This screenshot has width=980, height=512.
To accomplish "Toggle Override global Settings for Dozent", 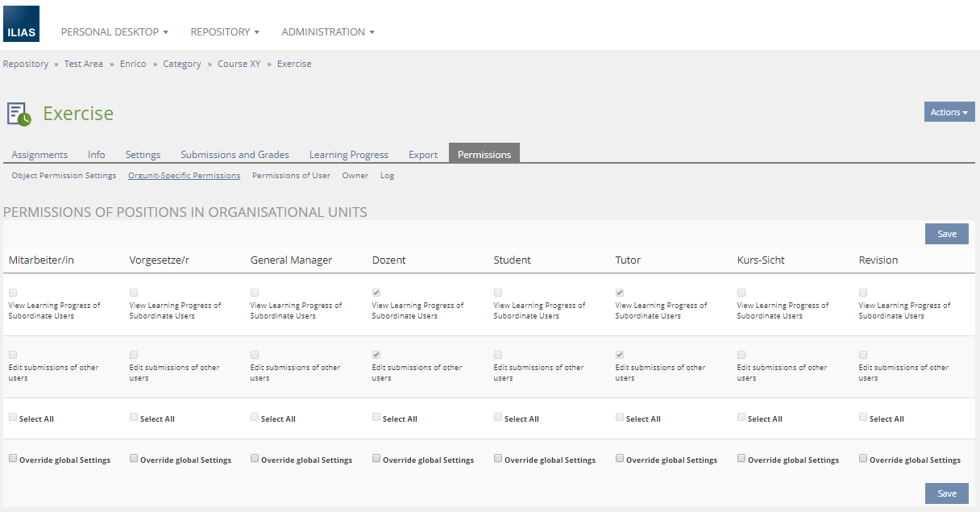I will (x=376, y=459).
